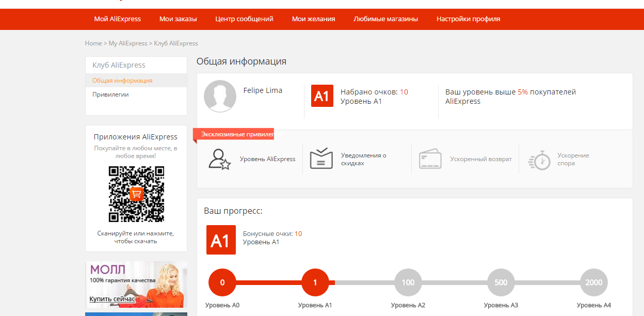Image resolution: width=644 pixels, height=316 pixels.
Task: Click progress node 0 for Уровень A0
Action: click(222, 282)
